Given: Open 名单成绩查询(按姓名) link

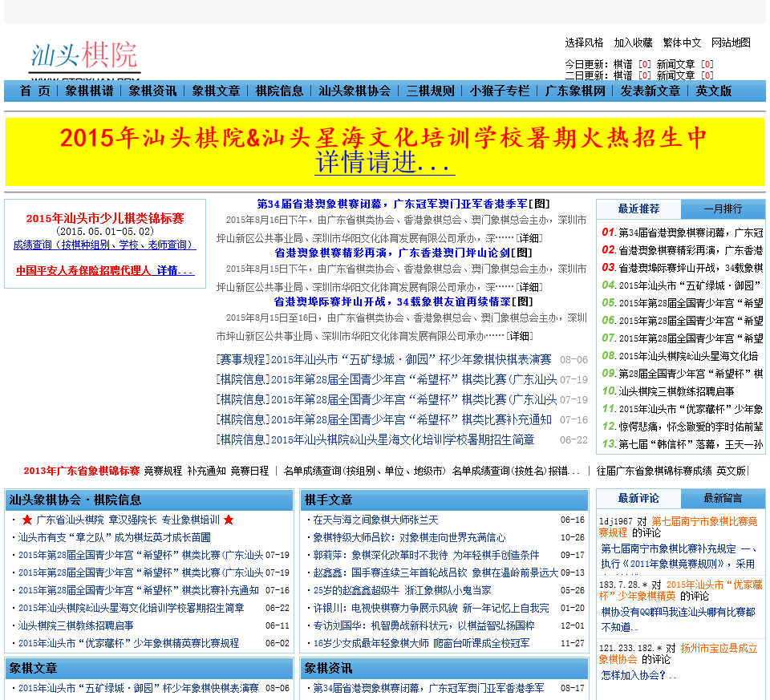Looking at the screenshot, I should (498, 471).
